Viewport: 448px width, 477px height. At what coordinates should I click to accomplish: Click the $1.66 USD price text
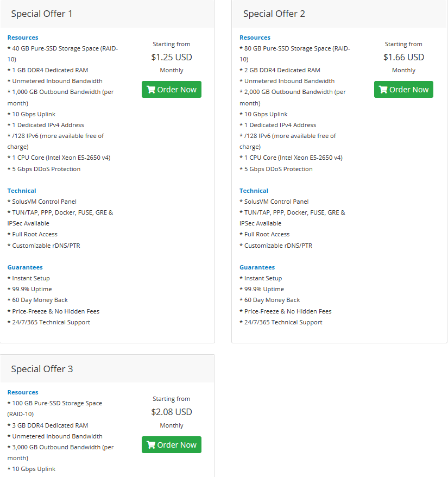pos(403,57)
